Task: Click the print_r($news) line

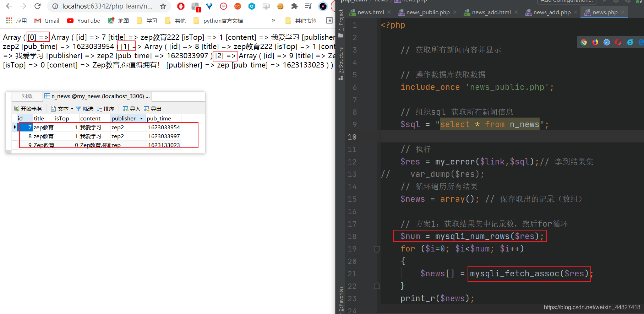Action: [x=437, y=298]
